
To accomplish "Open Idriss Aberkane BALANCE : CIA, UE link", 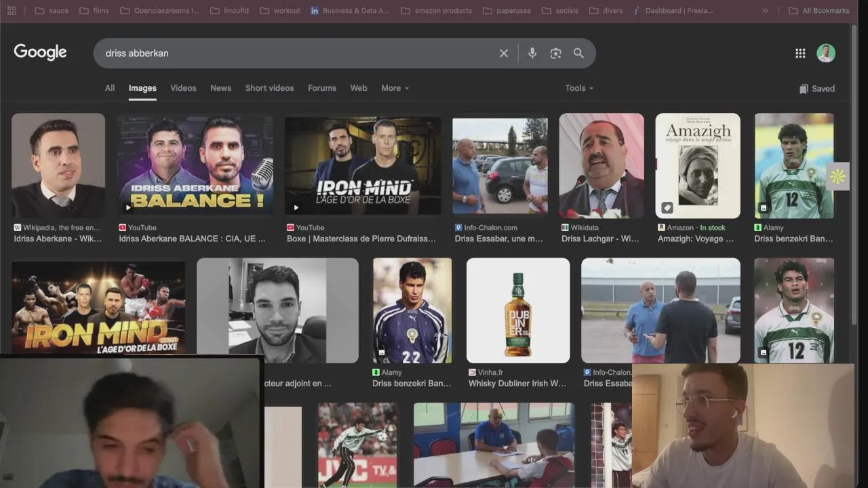I will (x=193, y=239).
